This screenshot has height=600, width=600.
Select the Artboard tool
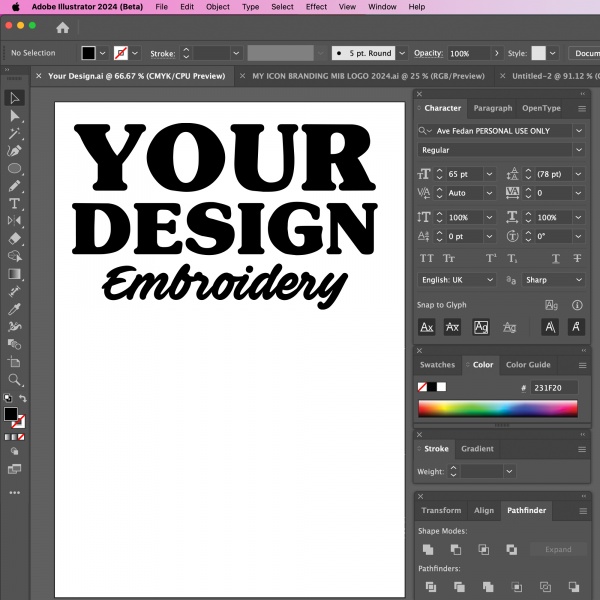[x=15, y=362]
